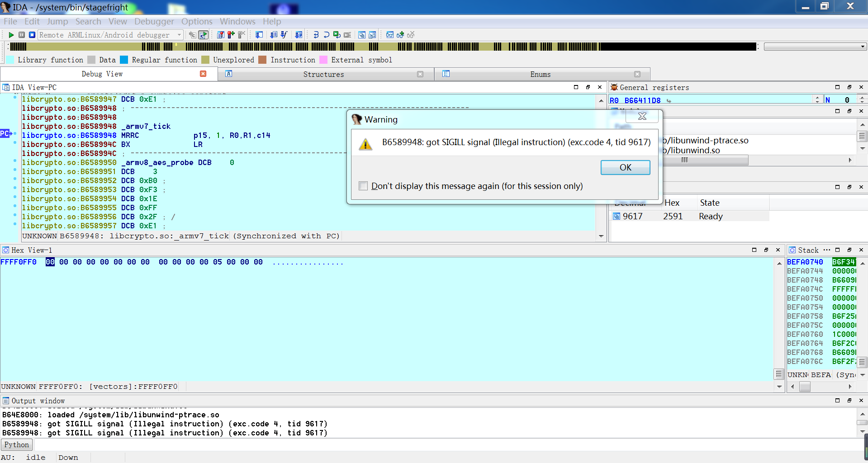Switch to the Structures tab
Image resolution: width=868 pixels, height=463 pixels.
point(323,74)
